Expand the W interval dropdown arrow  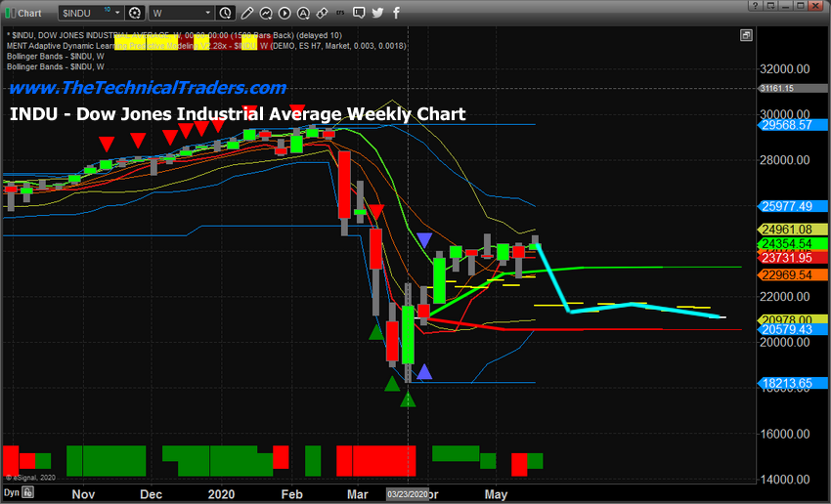[207, 13]
